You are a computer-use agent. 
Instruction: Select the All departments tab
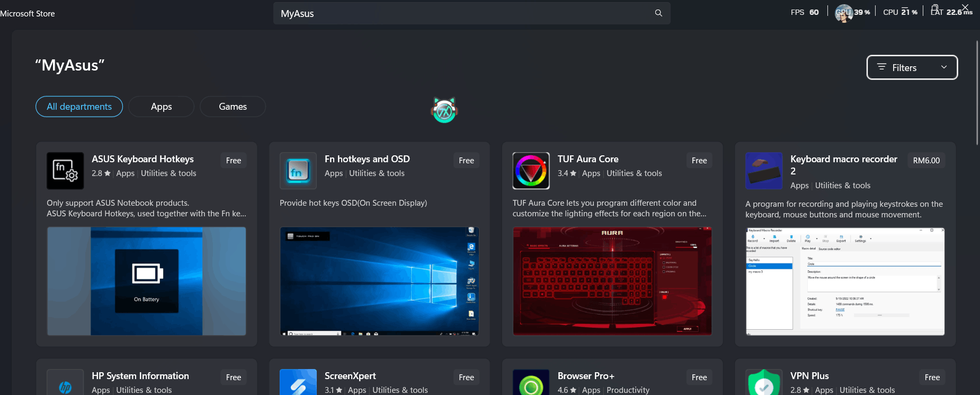click(79, 107)
